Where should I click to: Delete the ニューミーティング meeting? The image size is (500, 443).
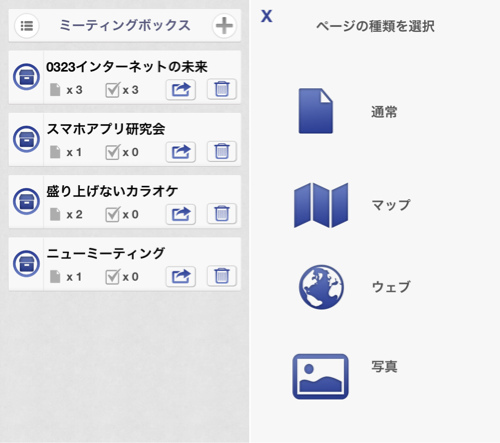click(x=222, y=276)
